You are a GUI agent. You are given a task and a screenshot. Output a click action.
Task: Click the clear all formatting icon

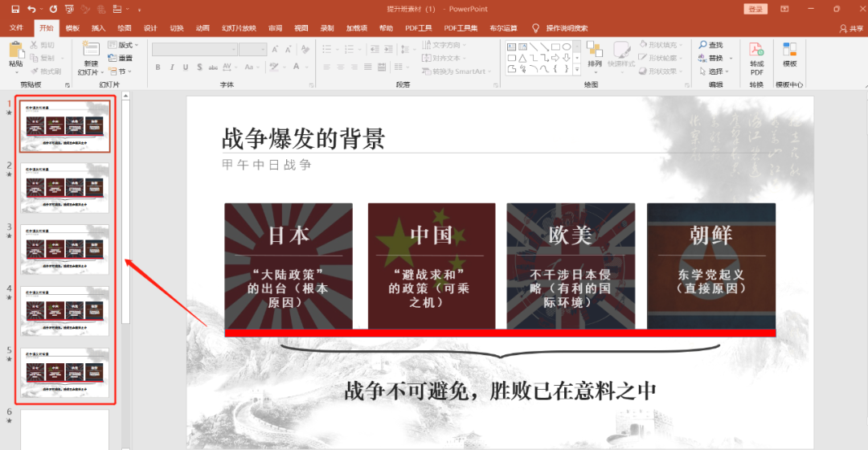click(305, 49)
